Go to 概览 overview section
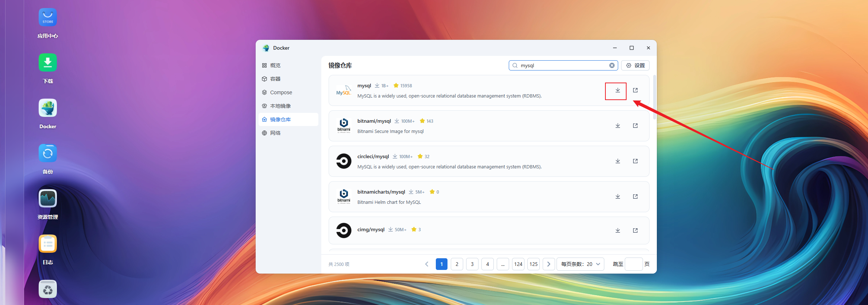868x305 pixels. [288, 65]
